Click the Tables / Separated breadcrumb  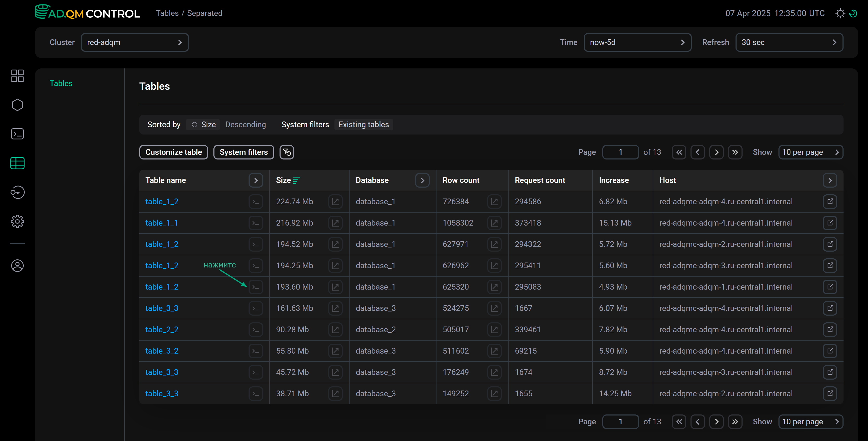(189, 13)
